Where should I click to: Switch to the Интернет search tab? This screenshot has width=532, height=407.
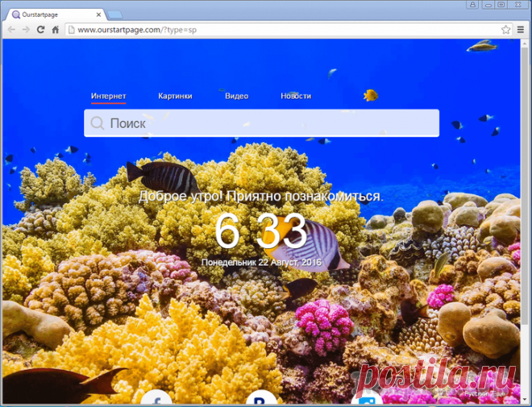coord(109,96)
